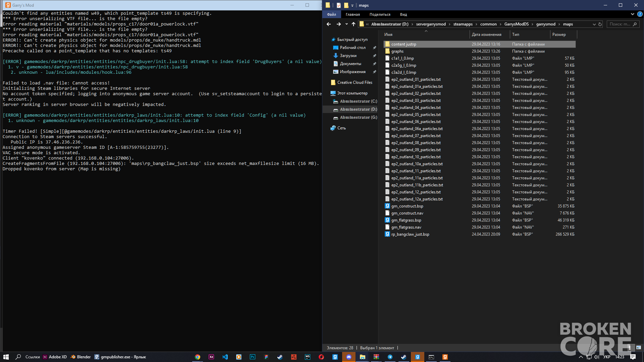Viewport: 644px width, 362px height.
Task: Click the Properties icon in Explorer title bar
Action: click(x=339, y=5)
